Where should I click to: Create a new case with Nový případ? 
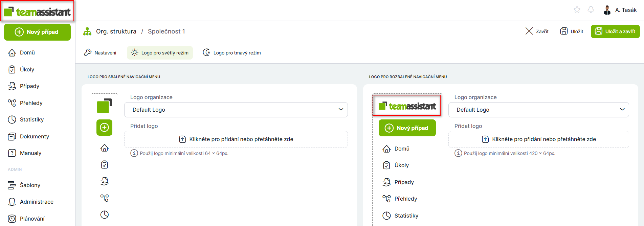click(x=37, y=32)
